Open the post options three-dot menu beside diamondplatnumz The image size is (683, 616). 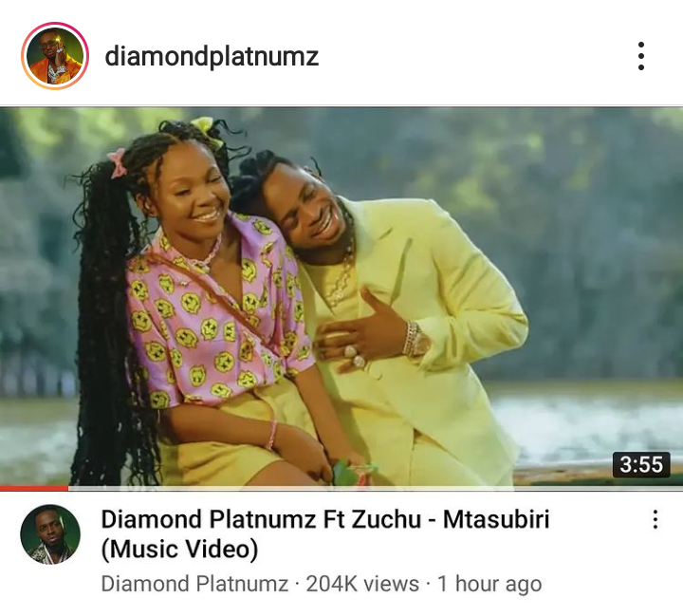click(640, 56)
